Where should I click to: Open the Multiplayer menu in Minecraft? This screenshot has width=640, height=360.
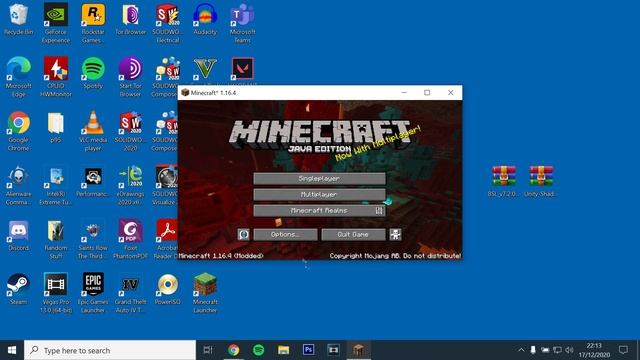point(319,194)
